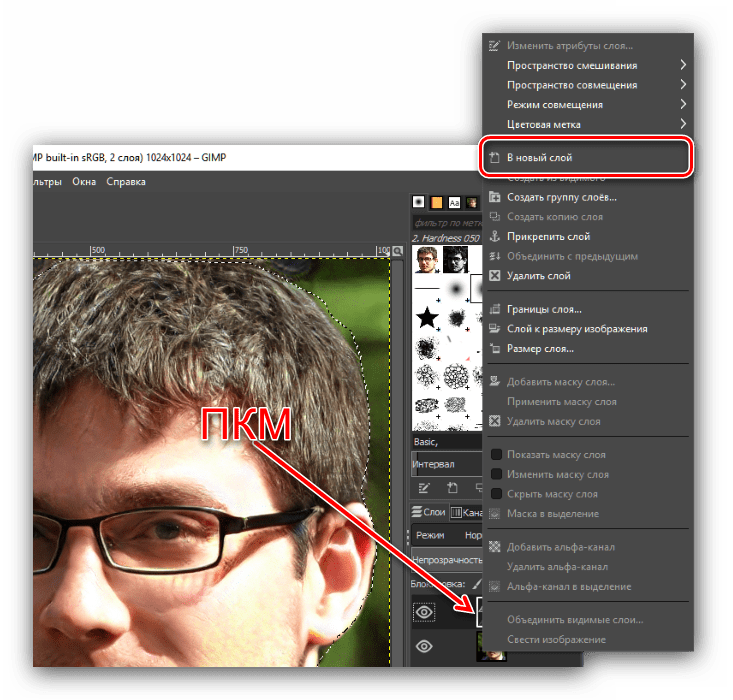Click 'Применить маску слоя' entry
733x700 pixels.
(x=586, y=402)
